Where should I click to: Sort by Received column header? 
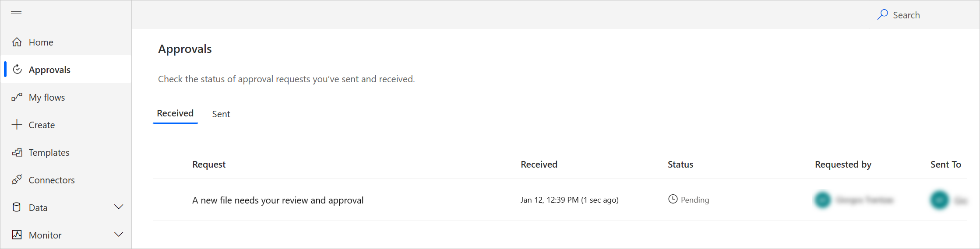pyautogui.click(x=539, y=165)
